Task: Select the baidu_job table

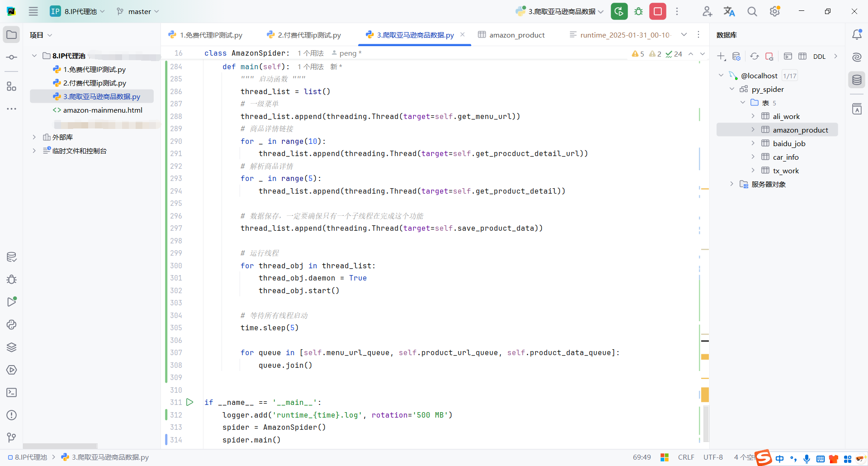Action: (x=789, y=143)
